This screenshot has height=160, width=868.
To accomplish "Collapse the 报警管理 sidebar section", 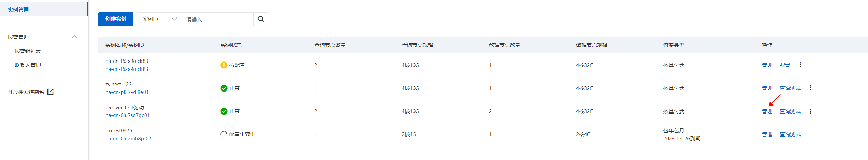I will coord(74,37).
